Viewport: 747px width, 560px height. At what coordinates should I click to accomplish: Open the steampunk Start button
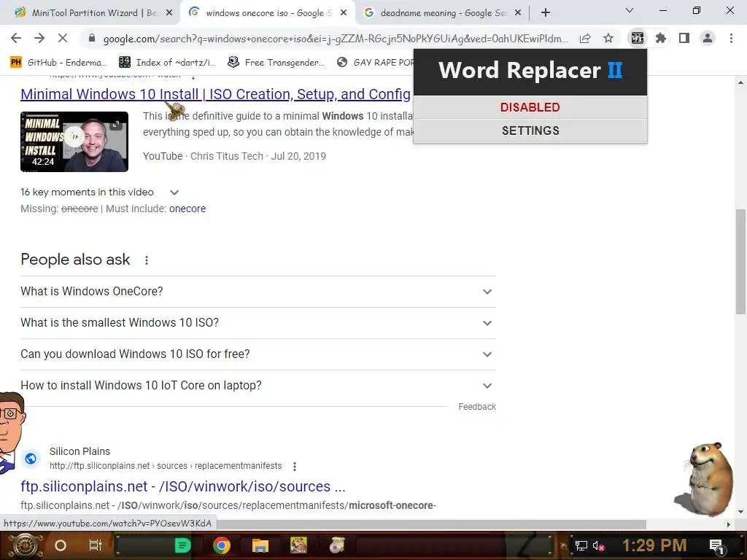click(26, 545)
